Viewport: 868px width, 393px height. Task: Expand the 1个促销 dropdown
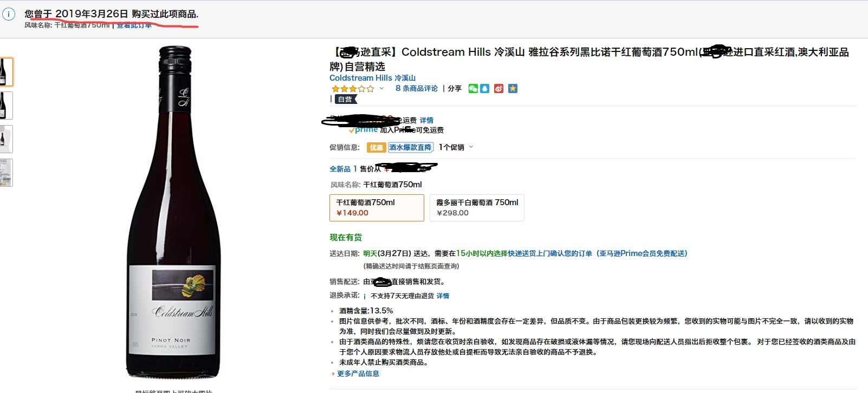point(456,147)
